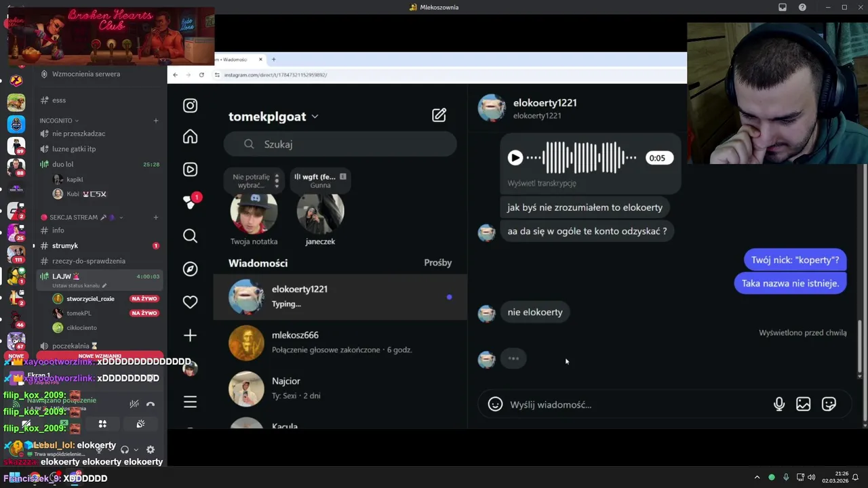Seek within the voice message waveform
This screenshot has width=868, height=488.
tap(582, 158)
